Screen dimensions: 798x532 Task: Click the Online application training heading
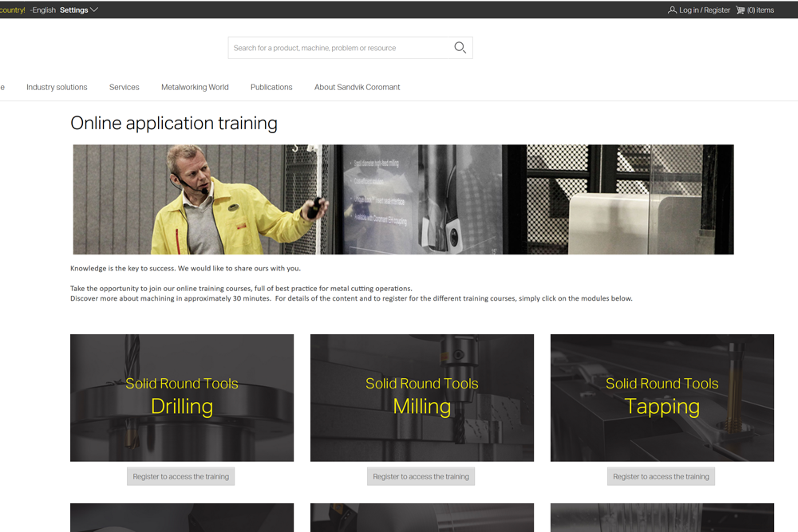(x=174, y=123)
